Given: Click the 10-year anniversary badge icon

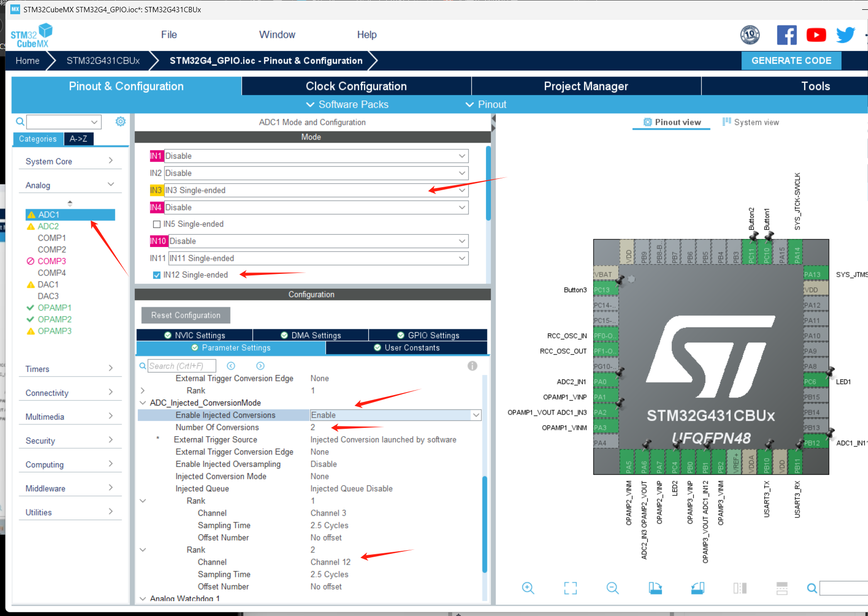Looking at the screenshot, I should tap(750, 35).
